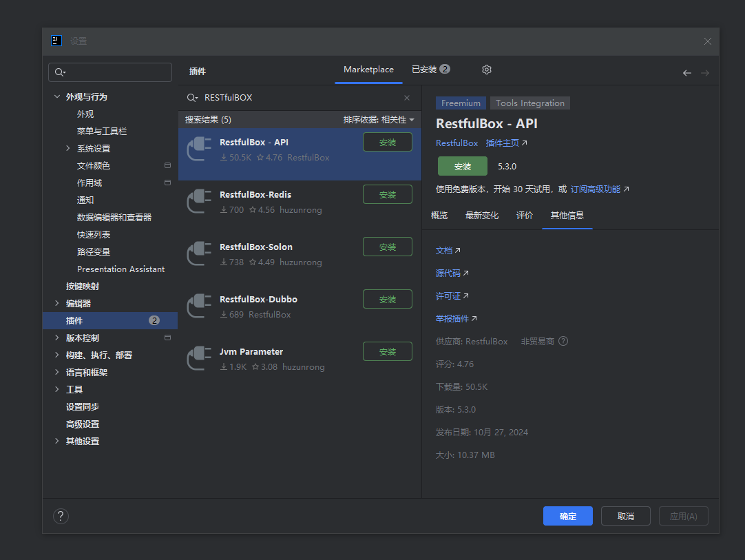Click the green 安装 button beside version 5.3.0
The height and width of the screenshot is (560, 745).
click(x=463, y=166)
